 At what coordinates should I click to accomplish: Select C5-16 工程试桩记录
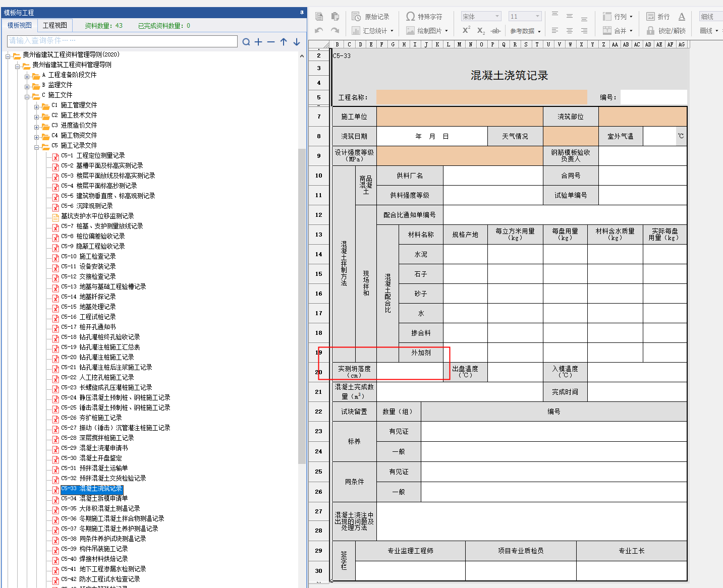coord(88,317)
